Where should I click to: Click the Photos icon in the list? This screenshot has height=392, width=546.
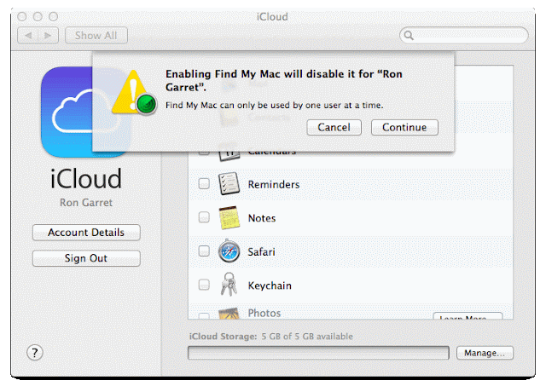tap(229, 313)
